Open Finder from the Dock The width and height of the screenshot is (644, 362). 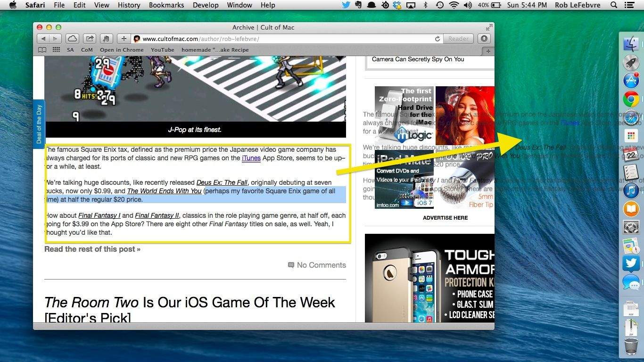point(631,44)
